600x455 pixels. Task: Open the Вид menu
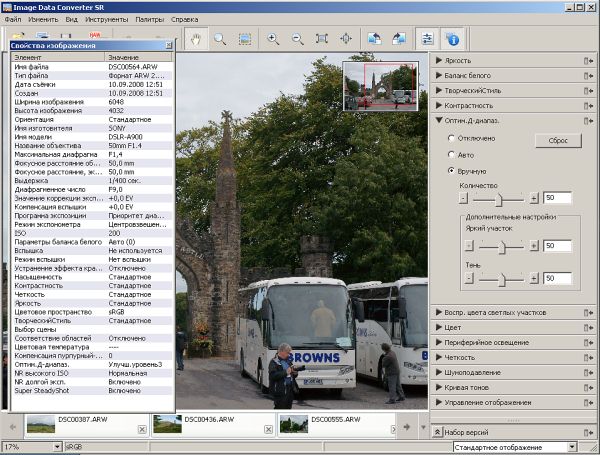[72, 19]
